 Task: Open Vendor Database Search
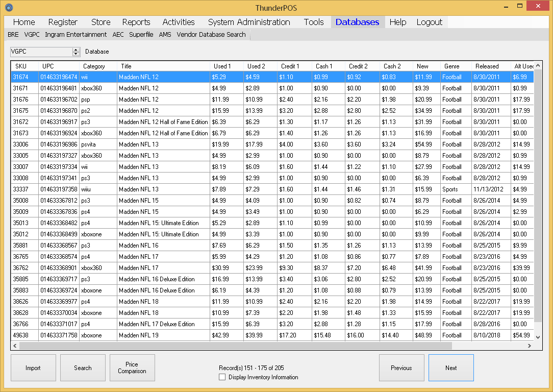[211, 35]
